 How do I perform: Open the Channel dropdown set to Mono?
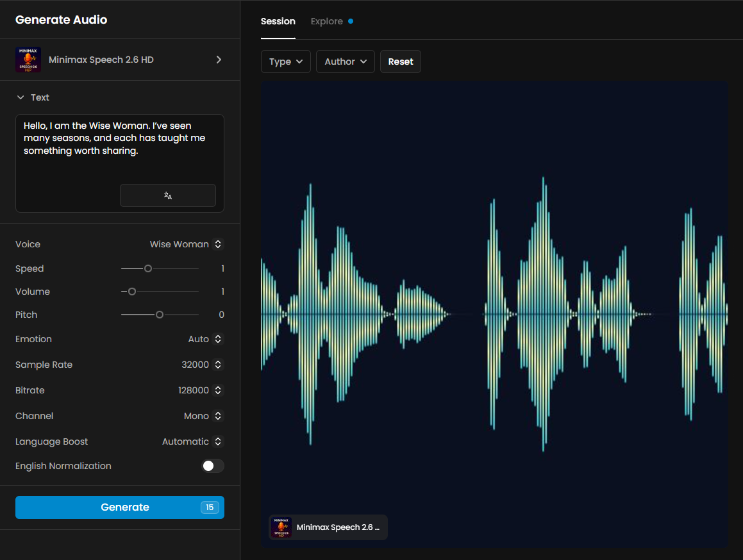tap(203, 416)
